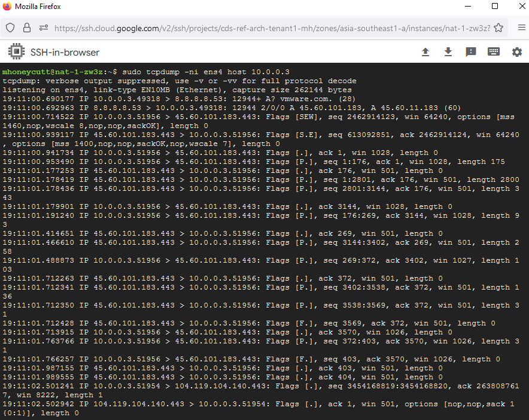Click the 'Mozilla Firefox' window title text
529x420 pixels.
38,7
